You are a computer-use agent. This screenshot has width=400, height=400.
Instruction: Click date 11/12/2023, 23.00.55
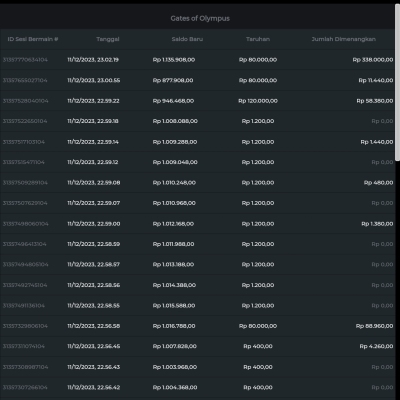[x=94, y=80]
